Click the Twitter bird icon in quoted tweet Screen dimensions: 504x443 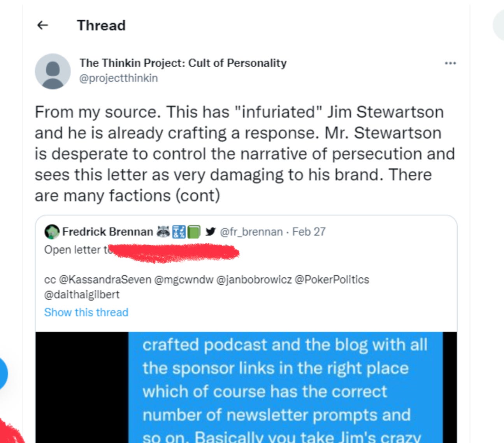click(x=211, y=232)
